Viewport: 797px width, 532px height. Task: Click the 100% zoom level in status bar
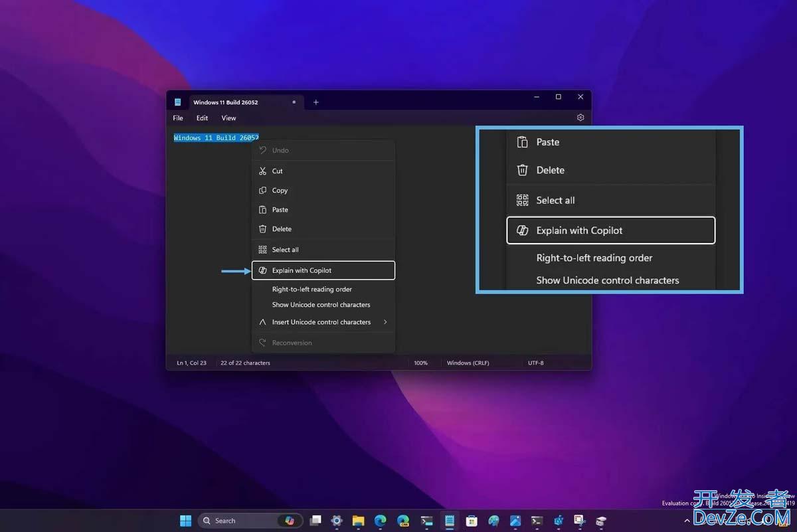tap(421, 363)
